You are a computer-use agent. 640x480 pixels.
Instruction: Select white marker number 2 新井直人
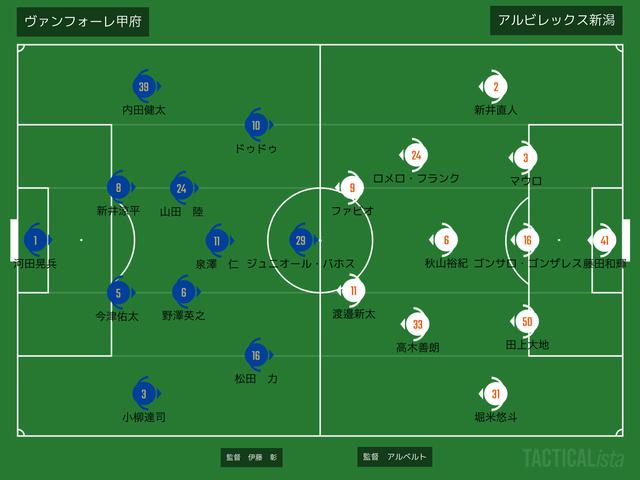coord(493,87)
